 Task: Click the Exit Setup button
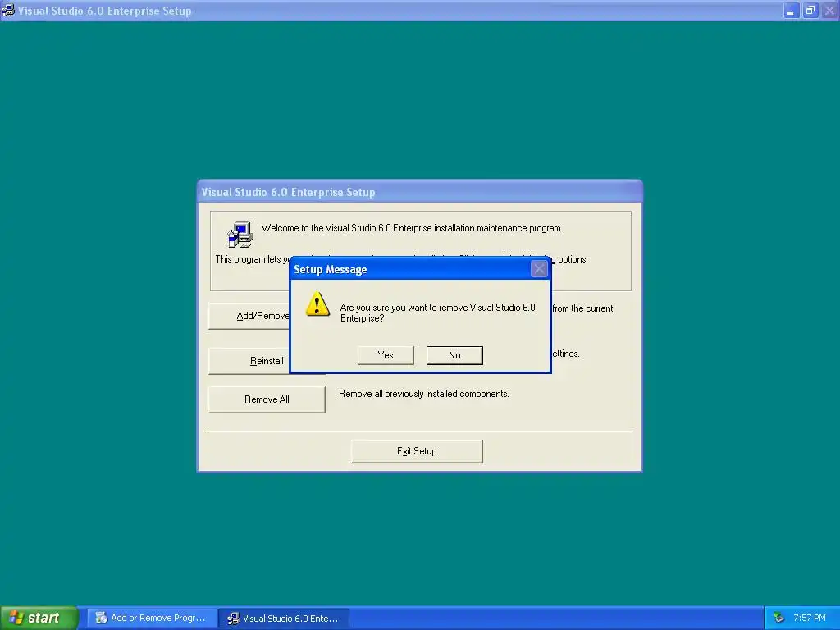417,451
